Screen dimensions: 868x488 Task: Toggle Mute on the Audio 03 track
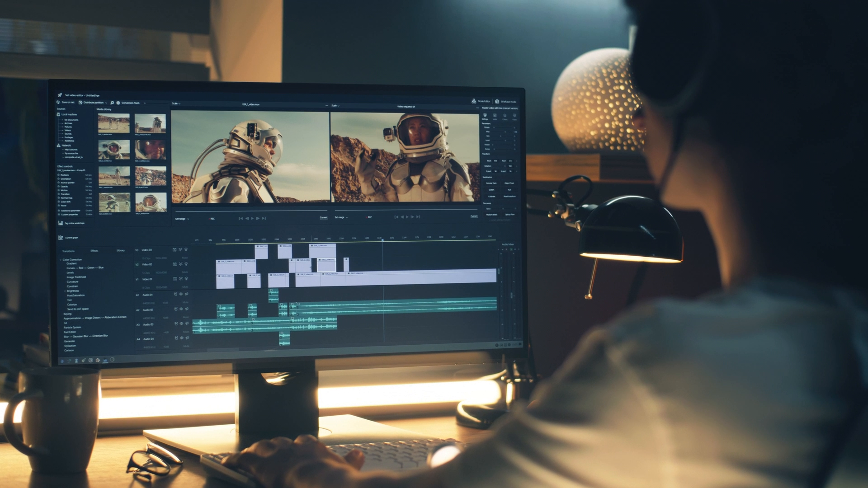tap(185, 332)
